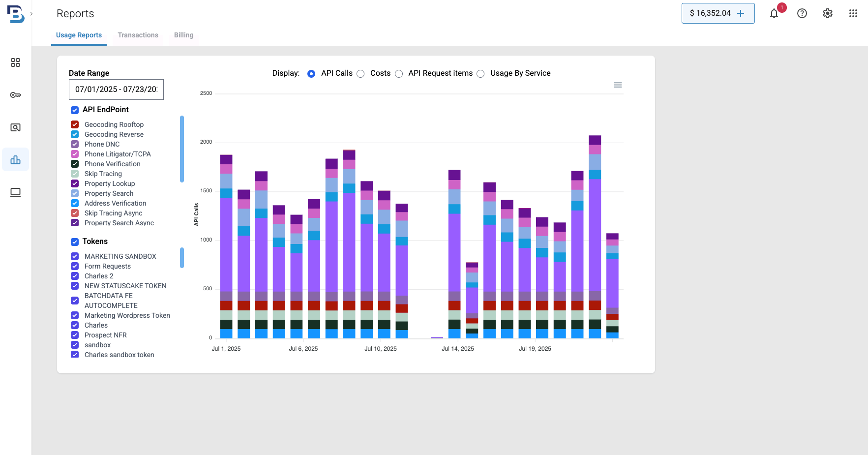Open the notifications bell
The width and height of the screenshot is (868, 455).
tap(774, 14)
